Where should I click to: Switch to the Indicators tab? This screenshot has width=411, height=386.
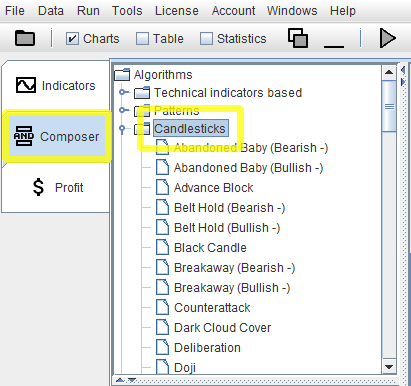pyautogui.click(x=56, y=86)
